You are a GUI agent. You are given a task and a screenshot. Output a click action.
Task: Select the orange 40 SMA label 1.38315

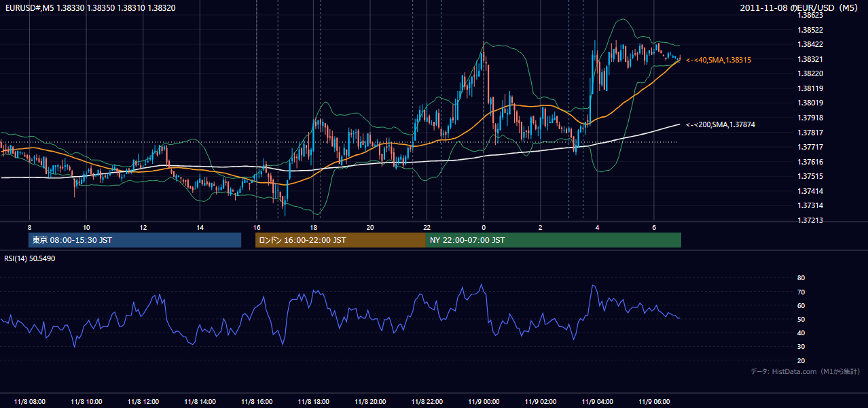719,60
